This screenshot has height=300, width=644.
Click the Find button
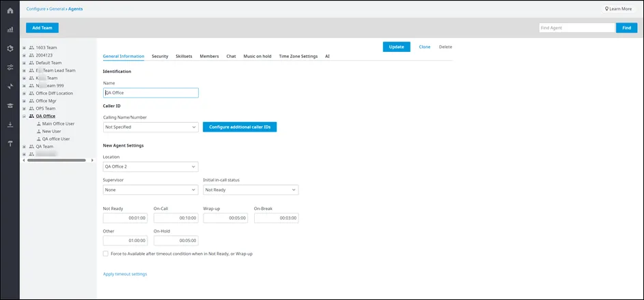point(627,27)
